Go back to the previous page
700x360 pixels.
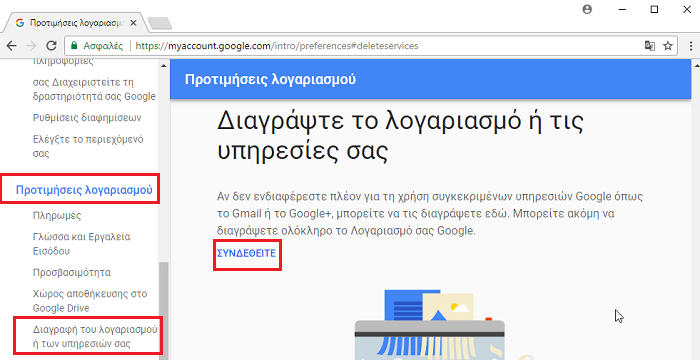pos(11,46)
